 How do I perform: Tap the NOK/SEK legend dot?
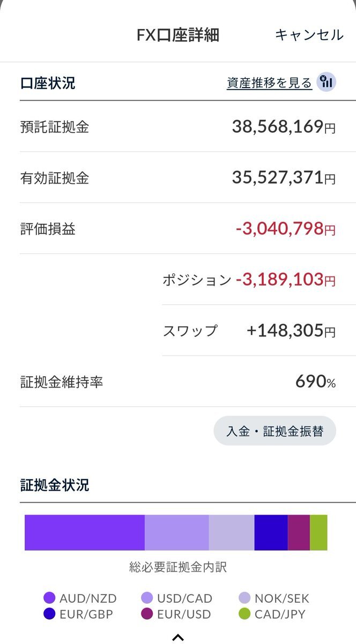244,598
